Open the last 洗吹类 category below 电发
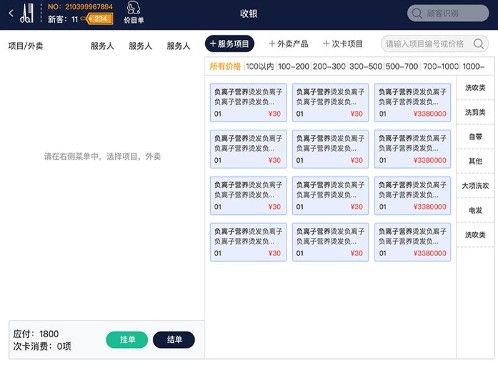 [475, 235]
